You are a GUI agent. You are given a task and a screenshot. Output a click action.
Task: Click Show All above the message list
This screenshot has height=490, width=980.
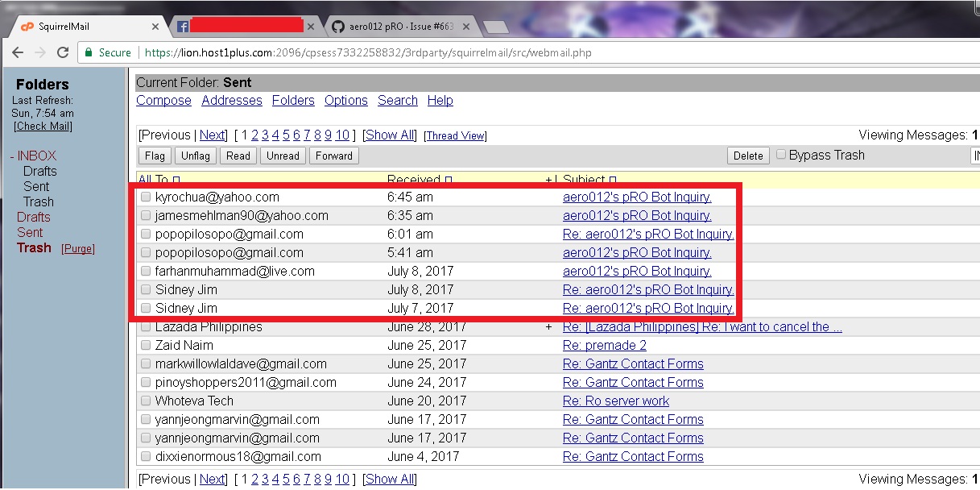pos(390,135)
